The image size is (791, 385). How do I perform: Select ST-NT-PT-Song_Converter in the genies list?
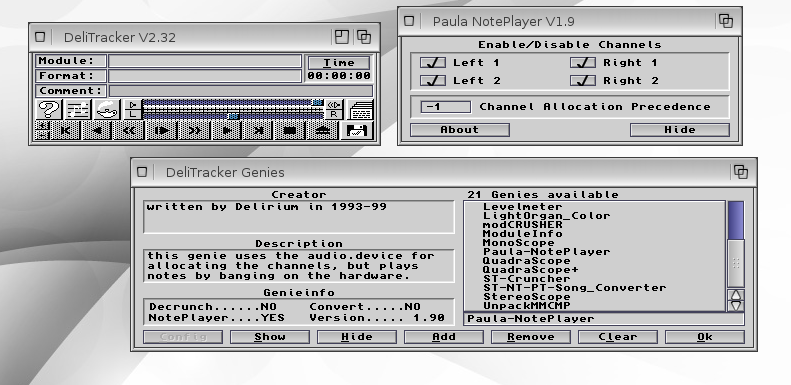[x=594, y=288]
